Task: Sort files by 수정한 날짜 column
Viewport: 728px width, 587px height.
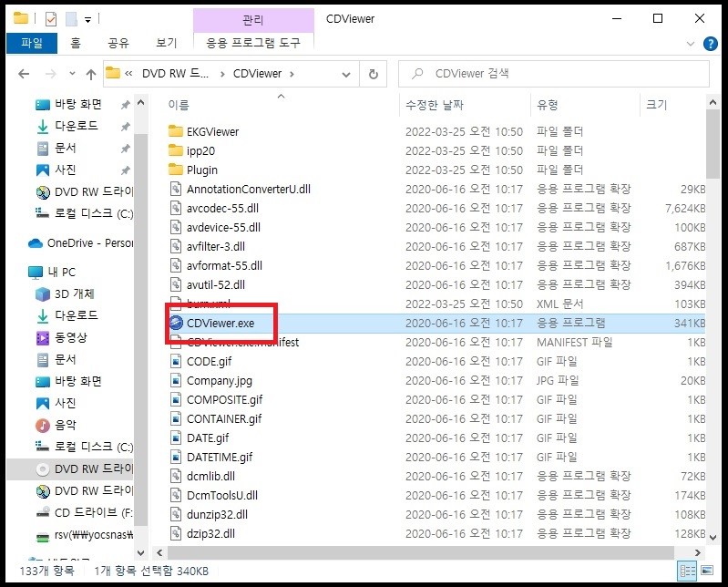Action: [434, 105]
